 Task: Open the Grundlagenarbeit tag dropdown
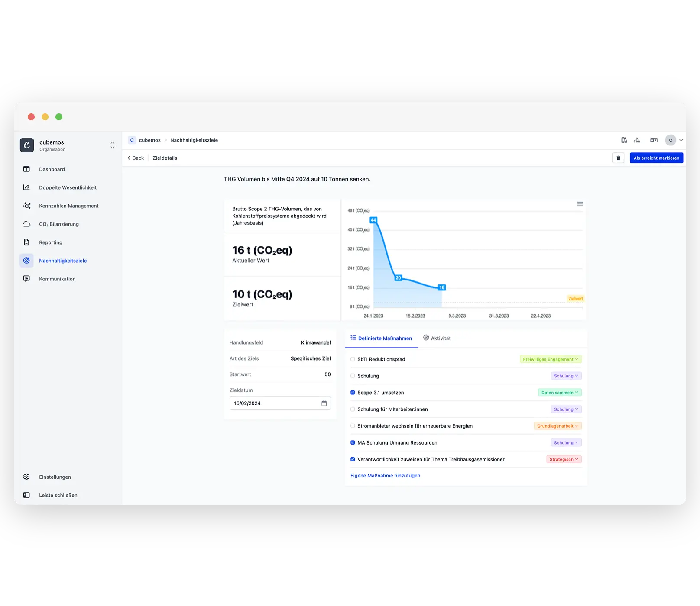coord(558,426)
